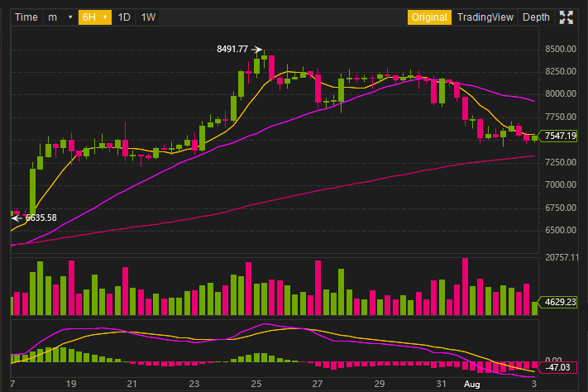Switch to the 1D interval
588x392 pixels.
pyautogui.click(x=124, y=17)
